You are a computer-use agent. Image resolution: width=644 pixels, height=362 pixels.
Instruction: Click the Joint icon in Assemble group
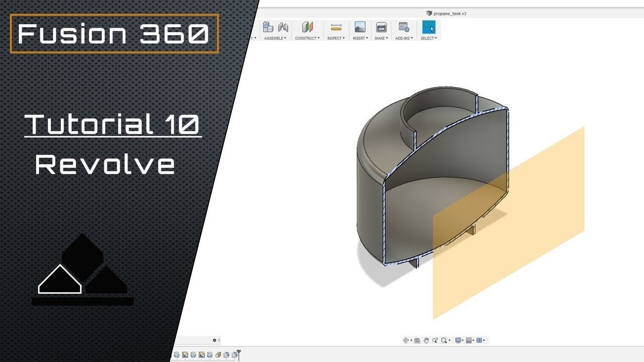click(x=283, y=27)
